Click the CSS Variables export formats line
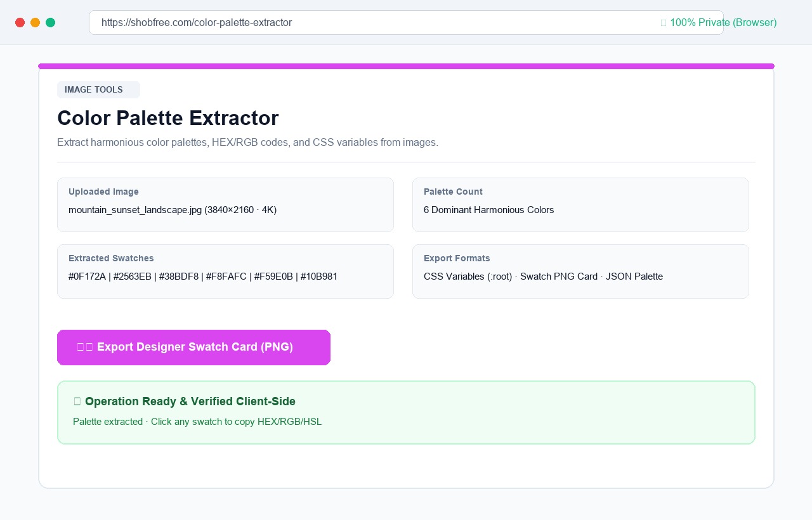The height and width of the screenshot is (520, 812). (x=543, y=276)
